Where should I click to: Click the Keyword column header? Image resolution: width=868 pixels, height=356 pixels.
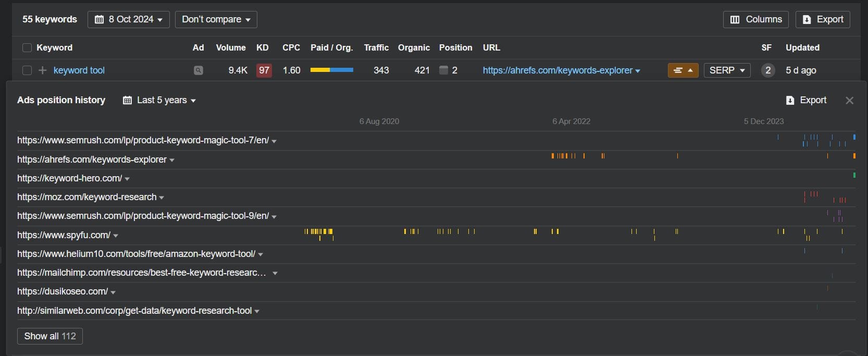[x=54, y=47]
